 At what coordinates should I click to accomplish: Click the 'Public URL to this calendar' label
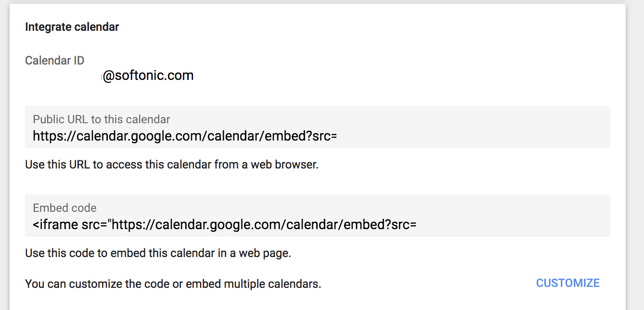coord(102,119)
